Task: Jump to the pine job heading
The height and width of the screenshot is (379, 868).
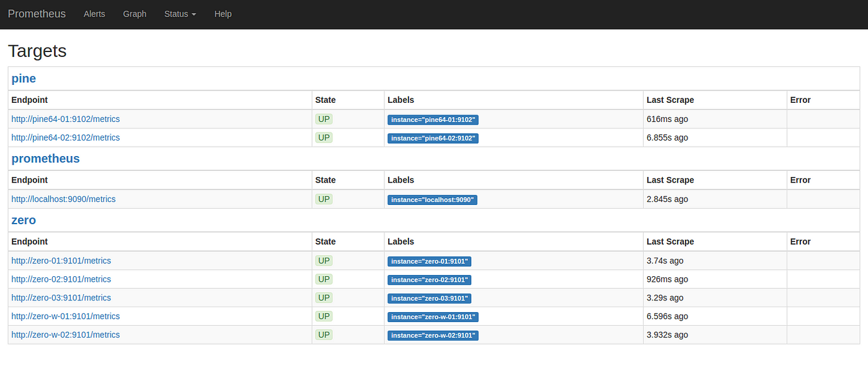Action: tap(24, 79)
